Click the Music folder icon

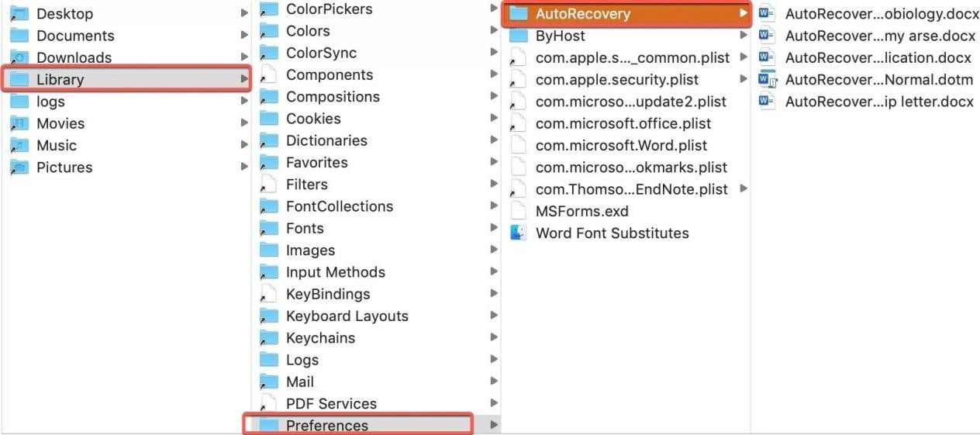20,145
